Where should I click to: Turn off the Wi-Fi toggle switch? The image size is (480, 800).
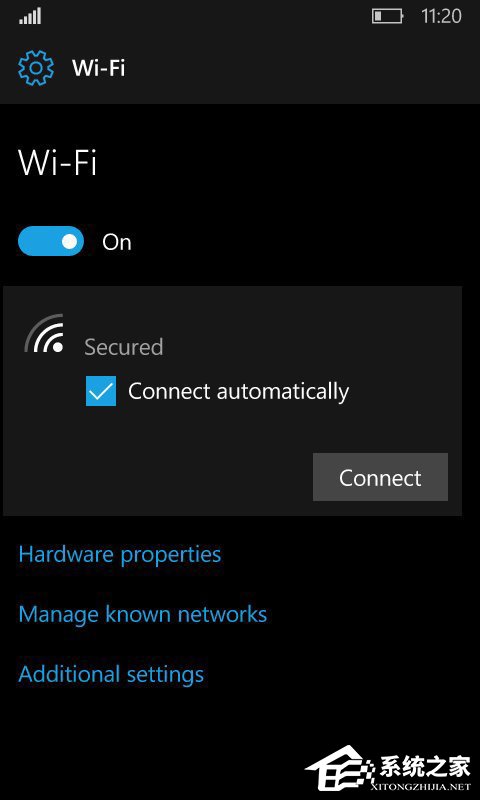click(50, 241)
